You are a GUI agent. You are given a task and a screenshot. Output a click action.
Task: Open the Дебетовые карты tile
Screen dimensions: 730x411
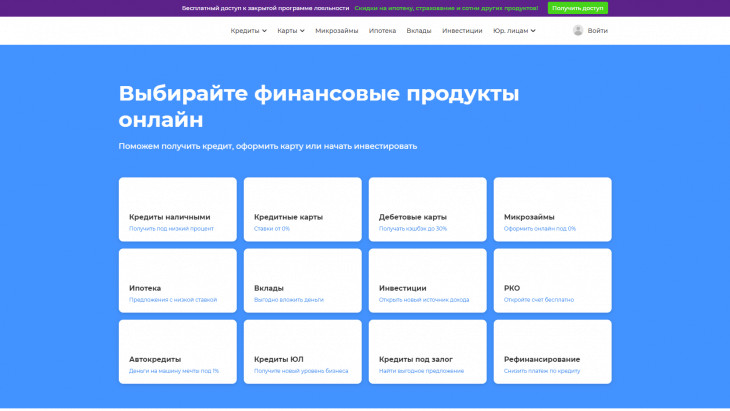427,209
